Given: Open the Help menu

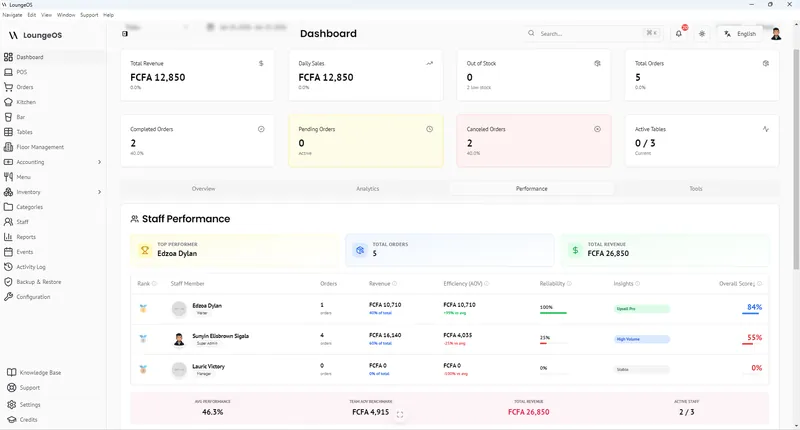Looking at the screenshot, I should [x=109, y=15].
